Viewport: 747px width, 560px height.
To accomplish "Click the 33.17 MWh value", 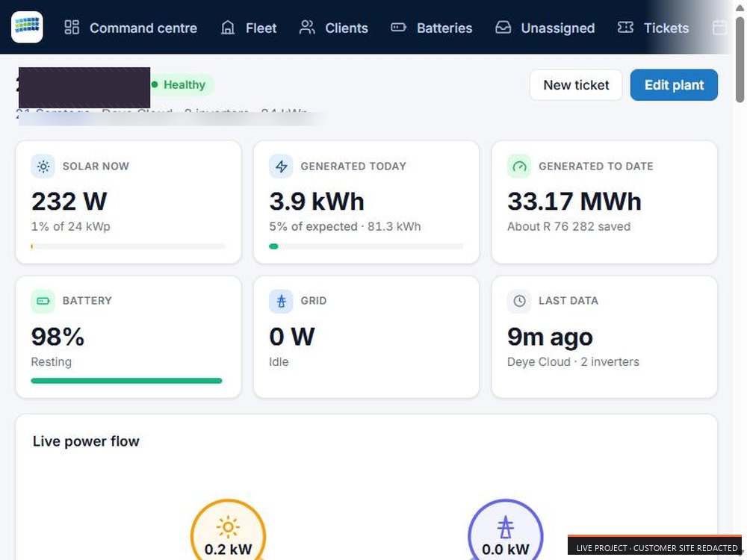I will point(574,202).
